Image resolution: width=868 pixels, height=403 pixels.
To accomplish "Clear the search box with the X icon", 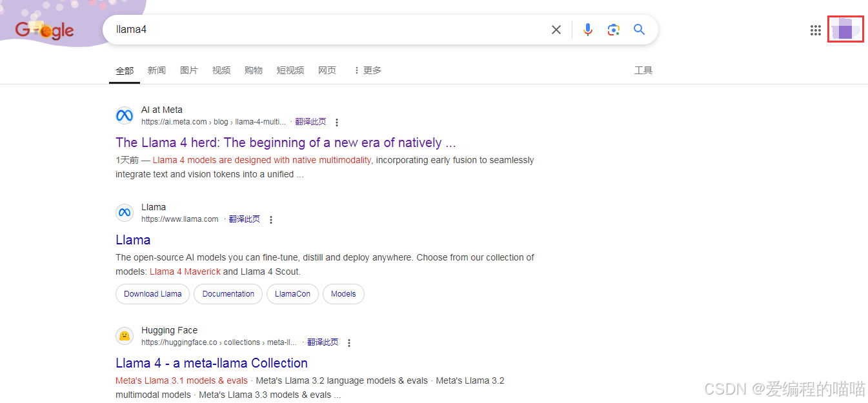I will point(556,30).
